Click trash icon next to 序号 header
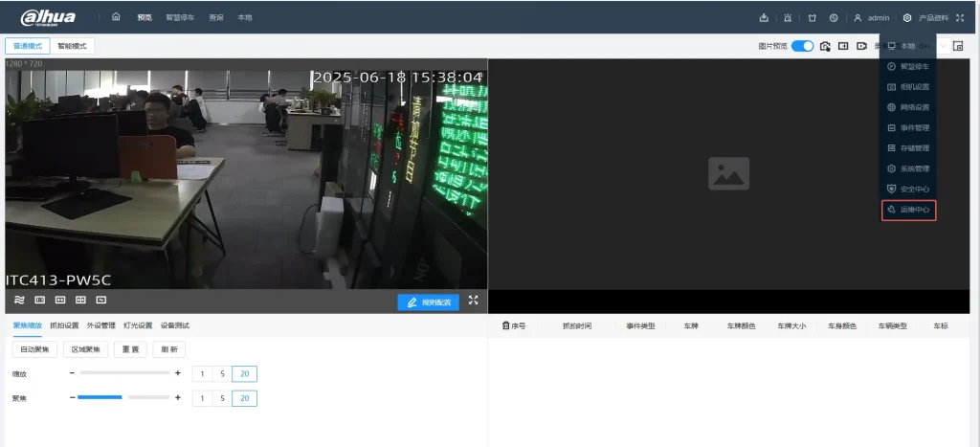This screenshot has height=447, width=980. [x=505, y=326]
